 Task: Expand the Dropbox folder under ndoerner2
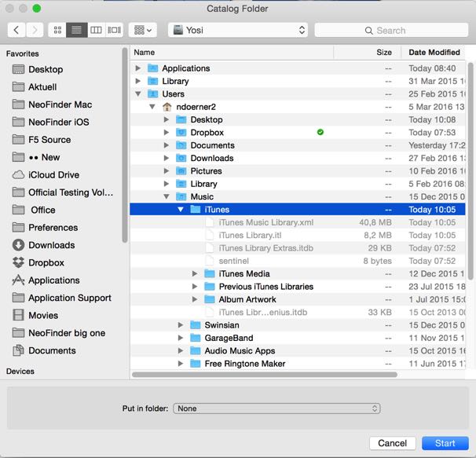(167, 133)
